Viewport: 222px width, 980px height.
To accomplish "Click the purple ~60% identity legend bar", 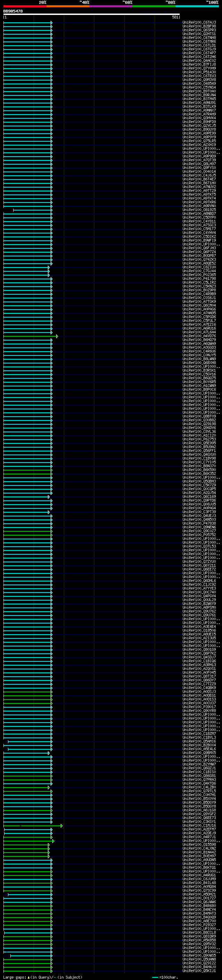I will 111,6.
